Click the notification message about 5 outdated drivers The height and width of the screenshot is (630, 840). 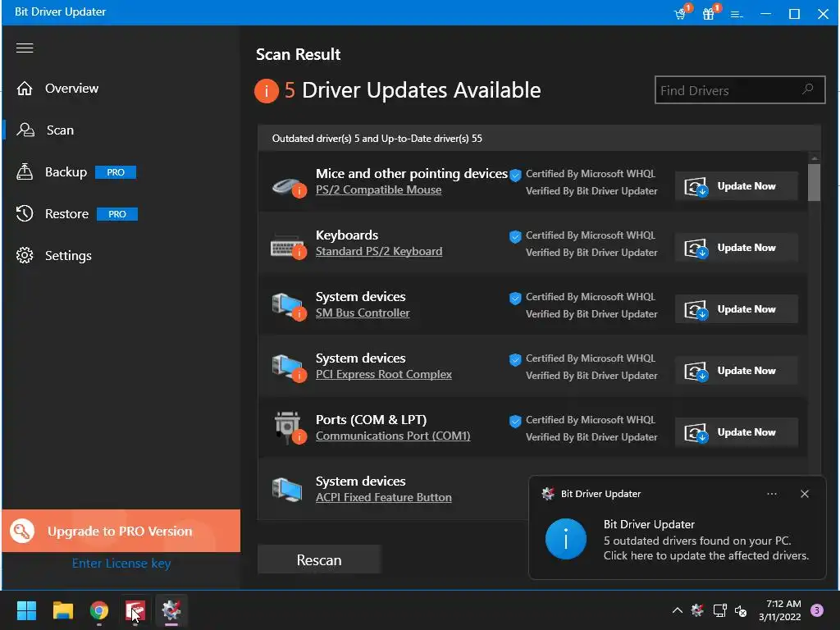point(706,548)
